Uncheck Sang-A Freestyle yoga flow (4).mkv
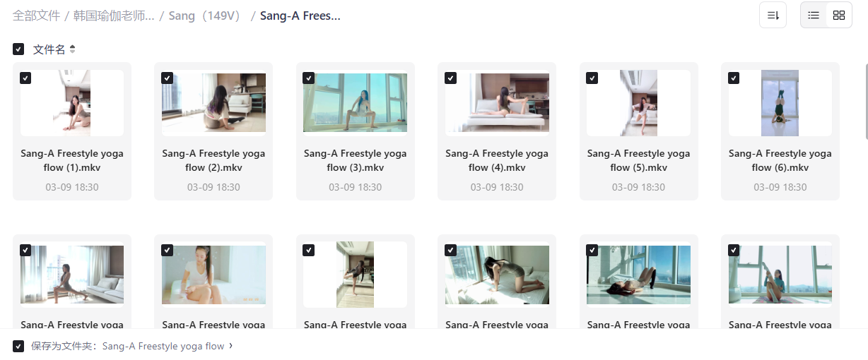This screenshot has height=360, width=868. pos(450,78)
